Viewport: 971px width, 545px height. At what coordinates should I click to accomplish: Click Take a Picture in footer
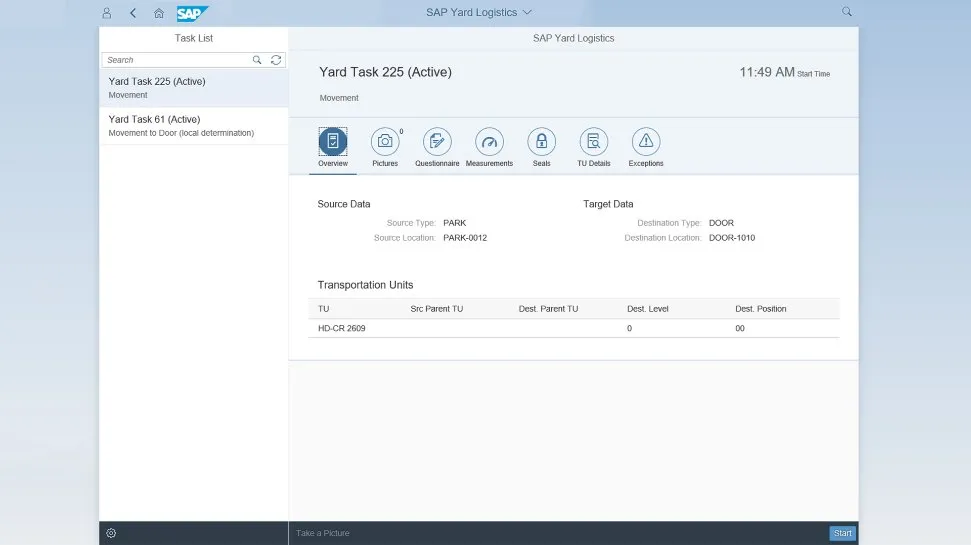click(x=323, y=533)
